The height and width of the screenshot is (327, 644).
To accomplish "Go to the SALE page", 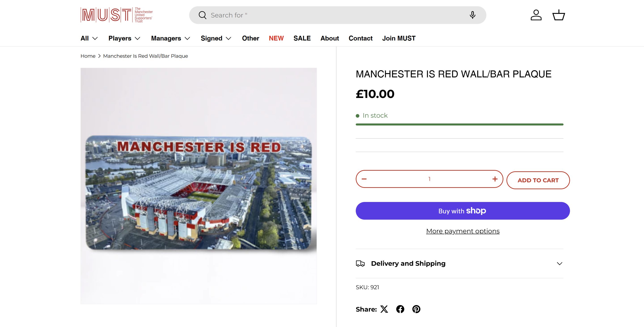I will (302, 38).
